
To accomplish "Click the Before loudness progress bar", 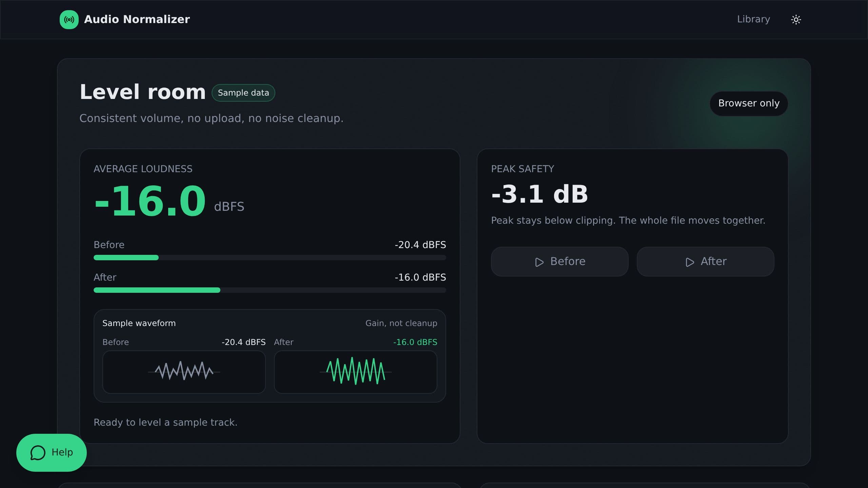I will [270, 258].
